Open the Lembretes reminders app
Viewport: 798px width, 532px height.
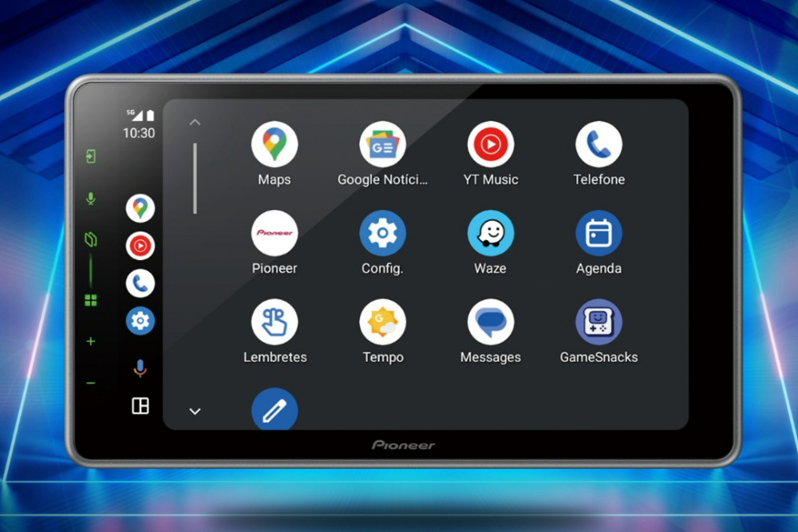275,322
